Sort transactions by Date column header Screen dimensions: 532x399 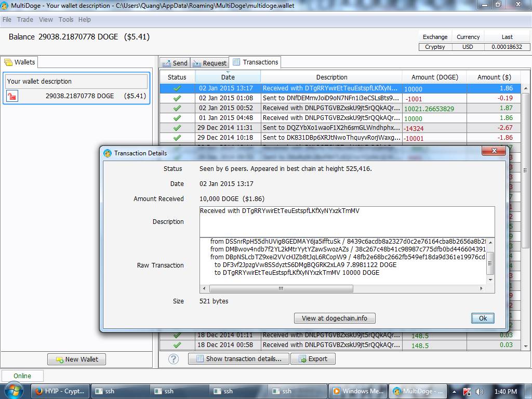[x=228, y=77]
